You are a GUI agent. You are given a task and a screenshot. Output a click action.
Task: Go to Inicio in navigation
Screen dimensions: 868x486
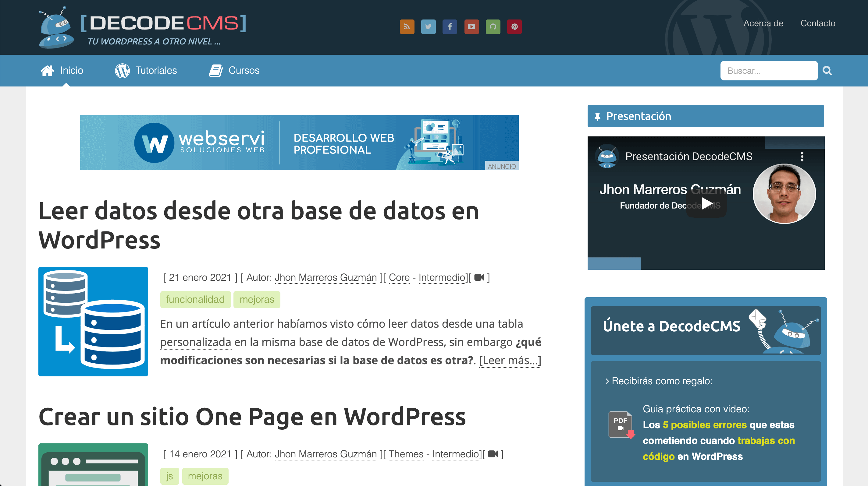pyautogui.click(x=62, y=70)
